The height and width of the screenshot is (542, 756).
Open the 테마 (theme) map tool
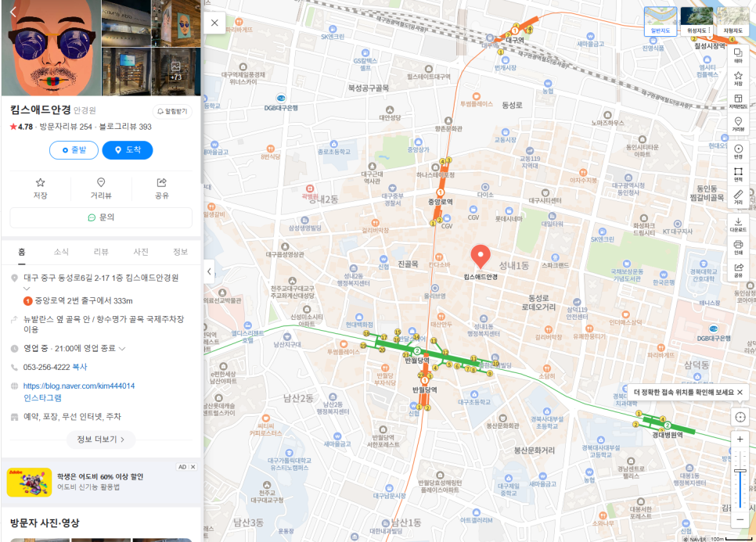click(x=738, y=55)
